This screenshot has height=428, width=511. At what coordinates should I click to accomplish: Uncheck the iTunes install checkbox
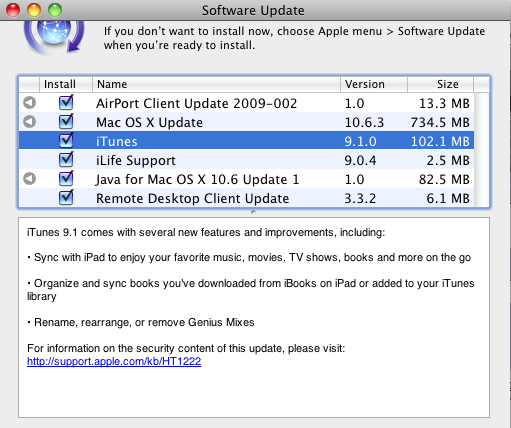pos(66,140)
